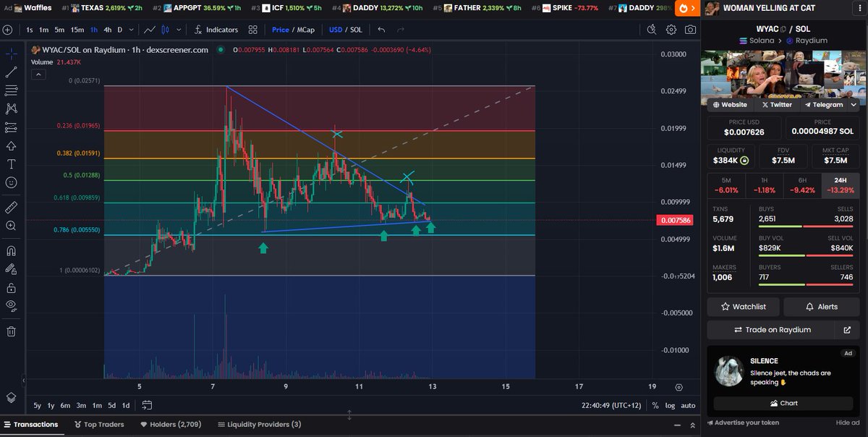Open the time axis settings icon
Screen dimensions: 868x437
coord(678,387)
